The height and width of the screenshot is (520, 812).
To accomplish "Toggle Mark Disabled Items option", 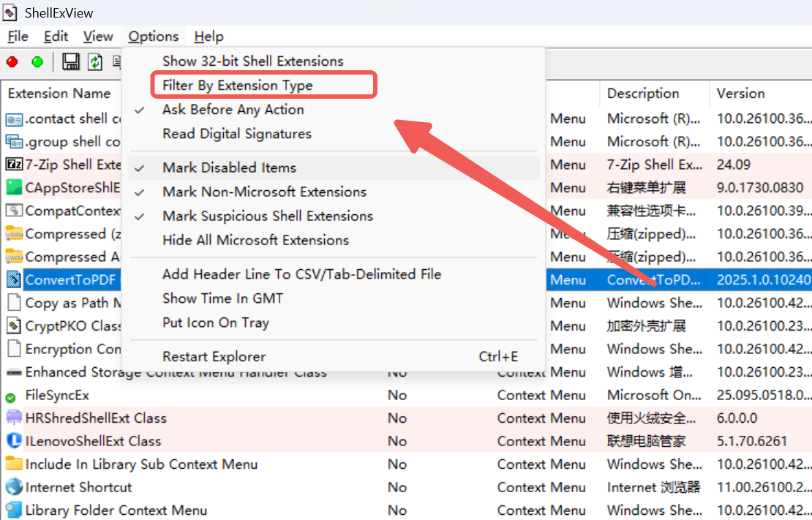I will [x=334, y=167].
